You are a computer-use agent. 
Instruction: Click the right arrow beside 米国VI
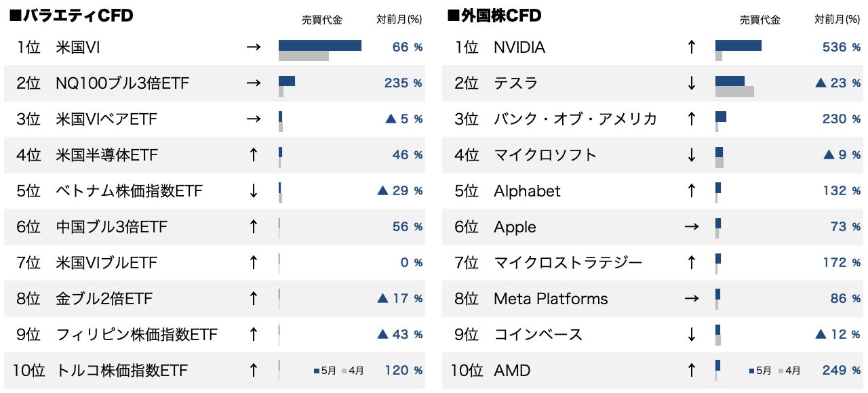click(254, 47)
